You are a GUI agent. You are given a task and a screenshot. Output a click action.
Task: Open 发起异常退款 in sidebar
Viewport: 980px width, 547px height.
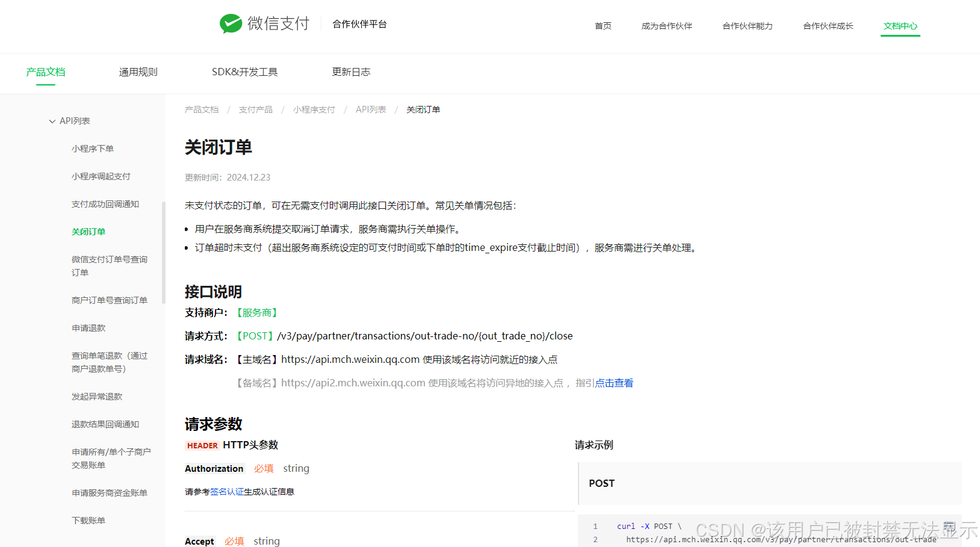tap(97, 397)
